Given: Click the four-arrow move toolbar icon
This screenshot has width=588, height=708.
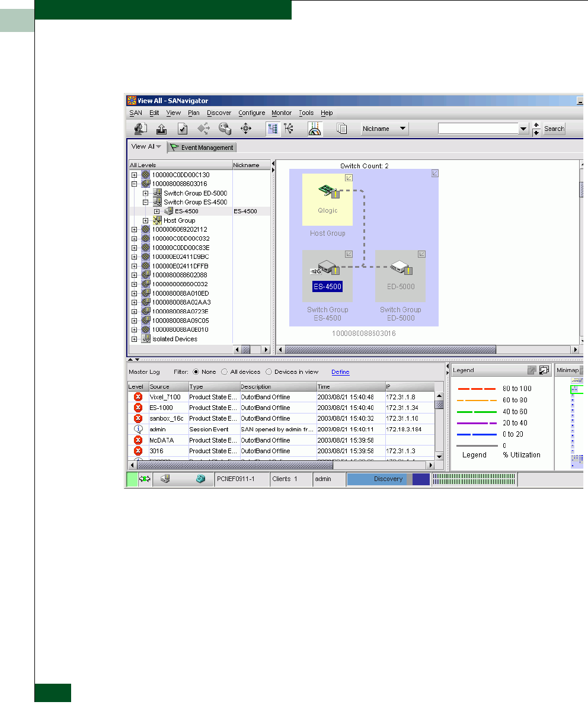Looking at the screenshot, I should tap(245, 129).
